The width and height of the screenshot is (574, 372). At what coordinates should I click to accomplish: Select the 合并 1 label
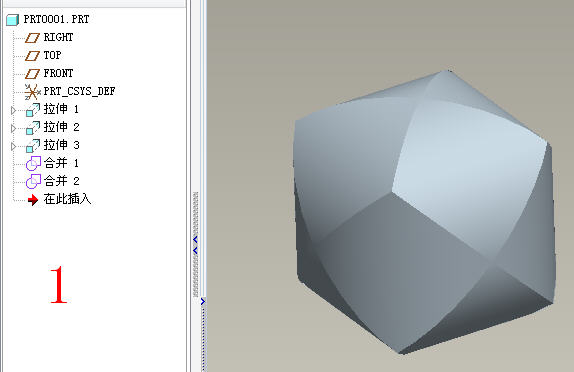pos(61,163)
